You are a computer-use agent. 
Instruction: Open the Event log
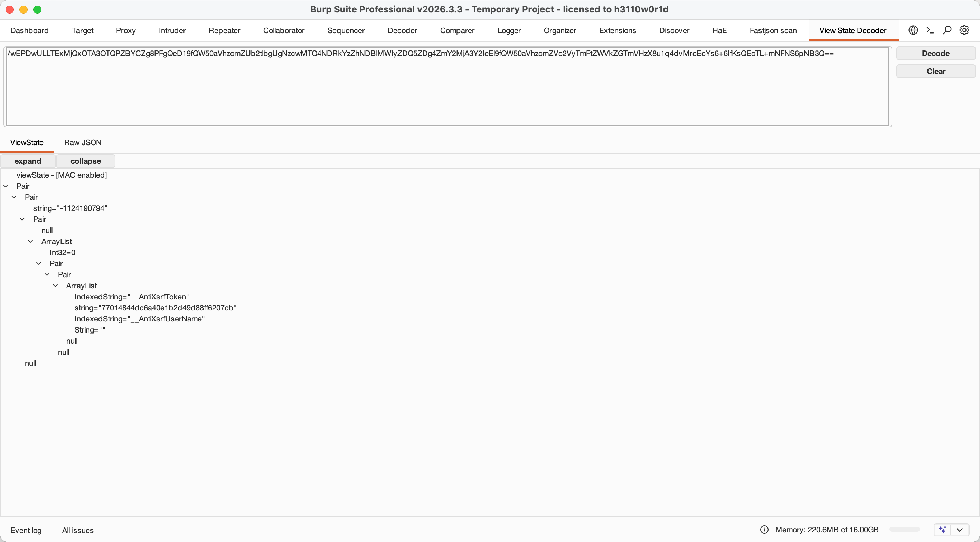26,530
